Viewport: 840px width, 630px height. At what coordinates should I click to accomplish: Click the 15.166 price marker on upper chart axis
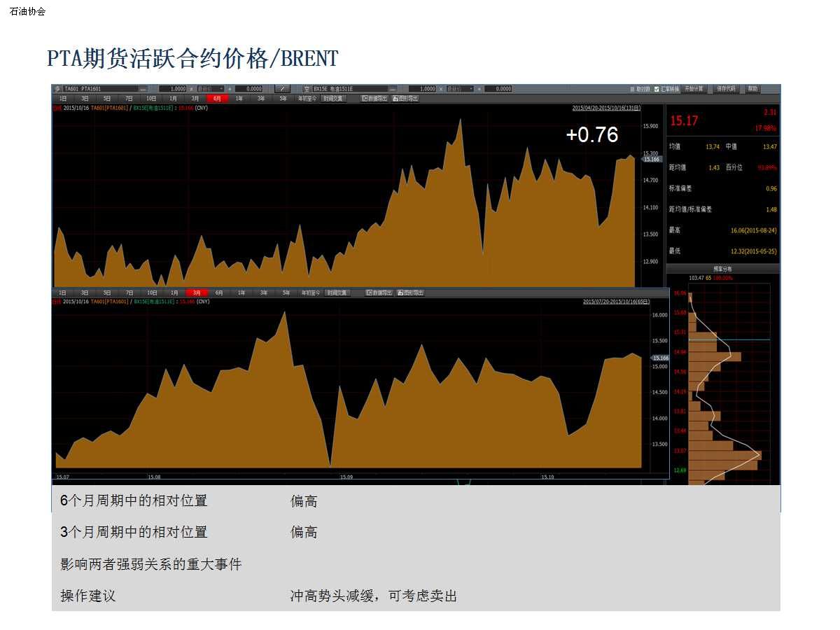(652, 159)
